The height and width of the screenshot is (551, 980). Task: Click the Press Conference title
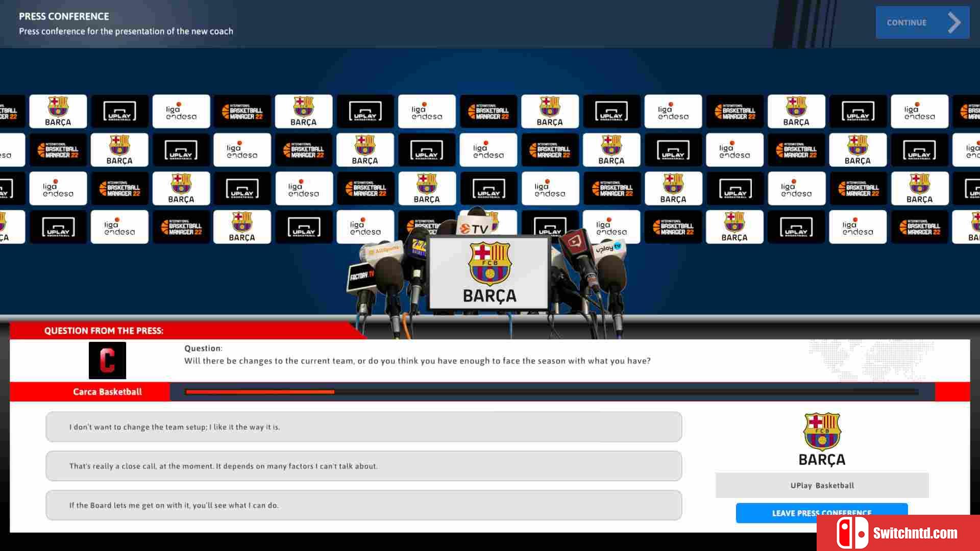click(x=64, y=16)
